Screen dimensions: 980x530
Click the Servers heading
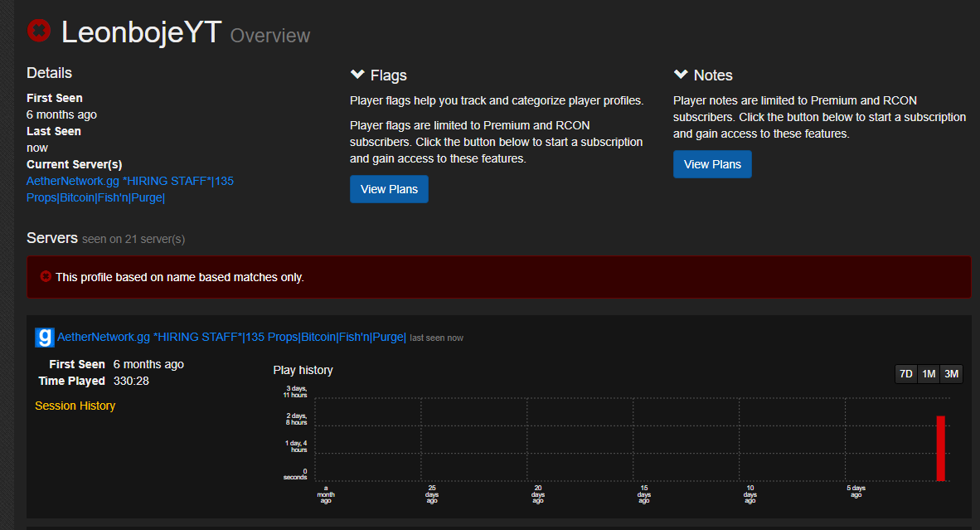[52, 238]
